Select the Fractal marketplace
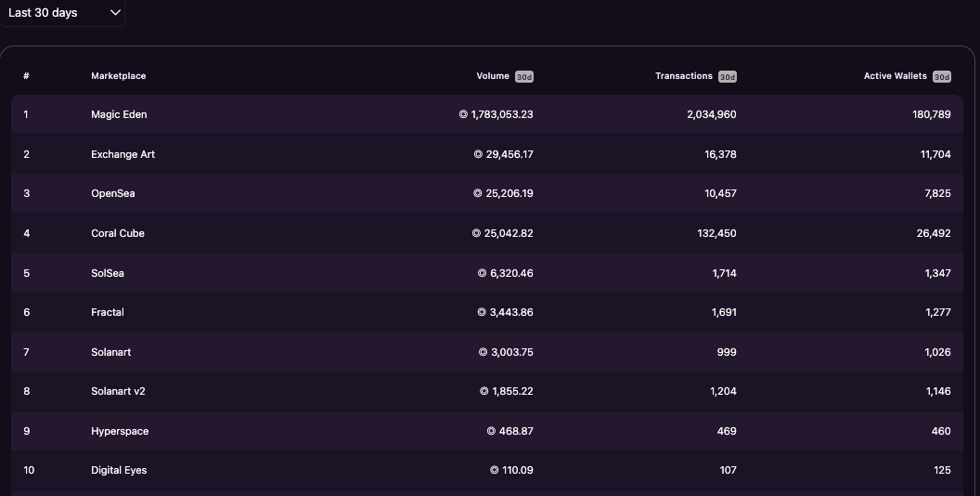980x496 pixels. pos(108,312)
